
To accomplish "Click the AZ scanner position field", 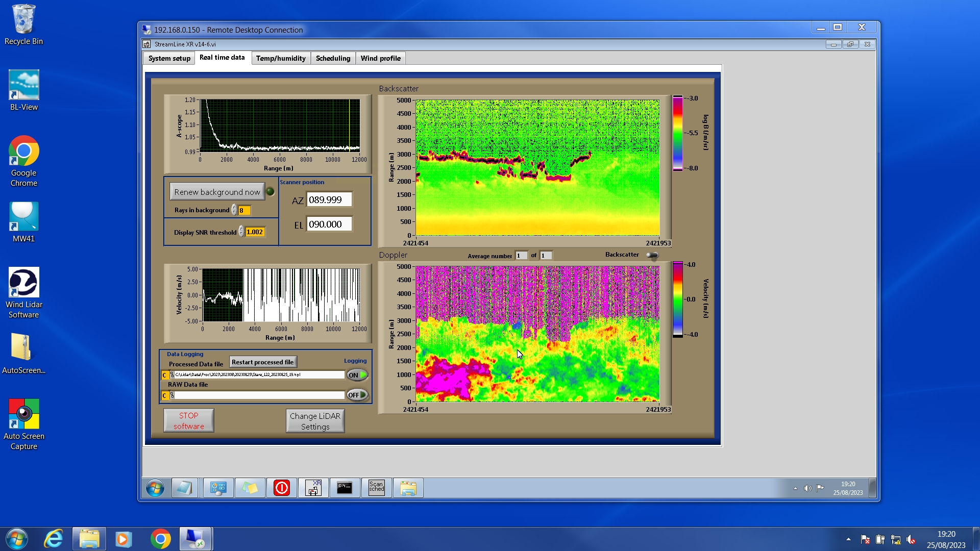I will pos(329,200).
